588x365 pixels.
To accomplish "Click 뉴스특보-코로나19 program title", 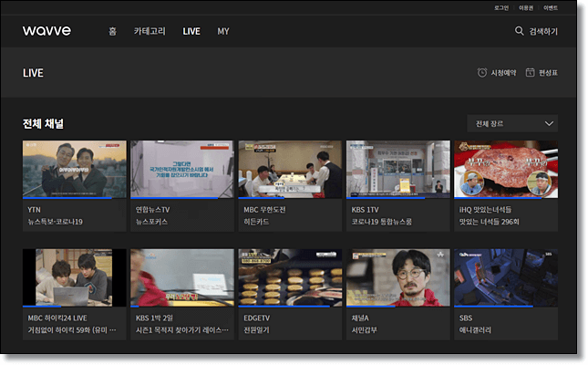I will click(55, 222).
